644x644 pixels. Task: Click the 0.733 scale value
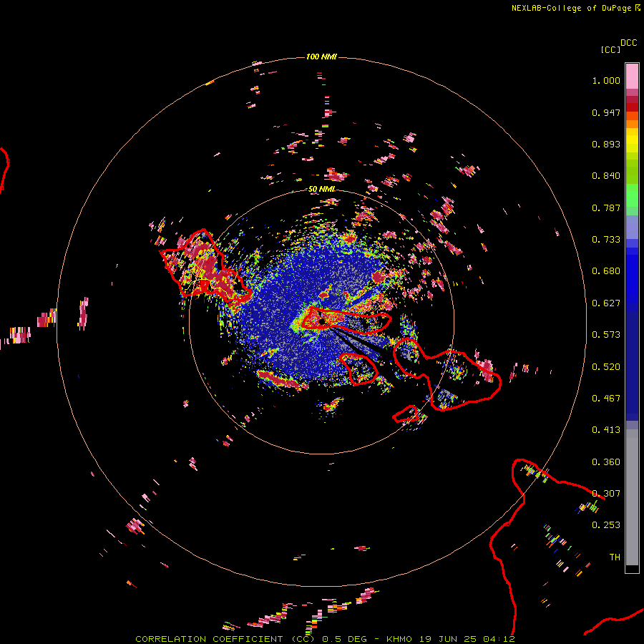pyautogui.click(x=606, y=240)
